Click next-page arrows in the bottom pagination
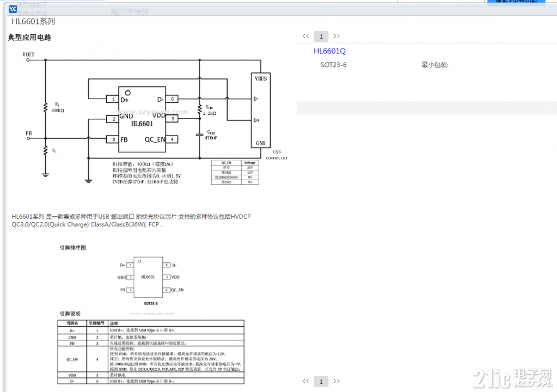The height and width of the screenshot is (392, 557). tap(336, 381)
